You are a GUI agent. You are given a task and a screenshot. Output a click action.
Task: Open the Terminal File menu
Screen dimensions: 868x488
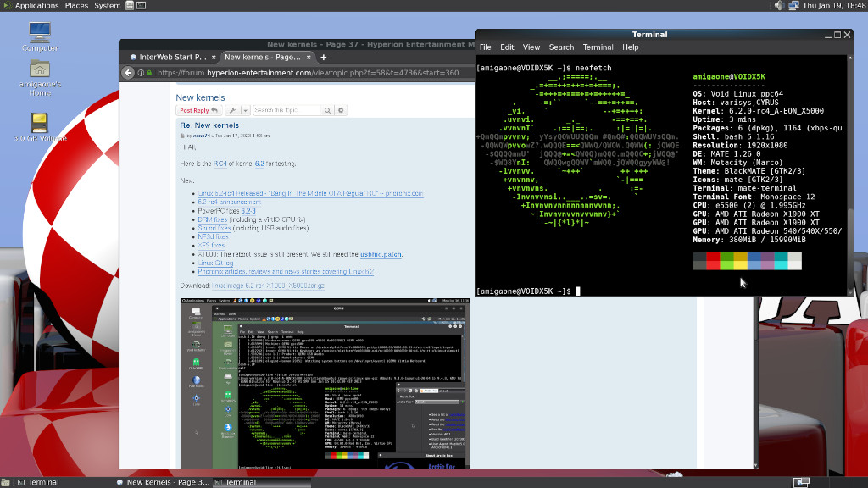pos(486,47)
